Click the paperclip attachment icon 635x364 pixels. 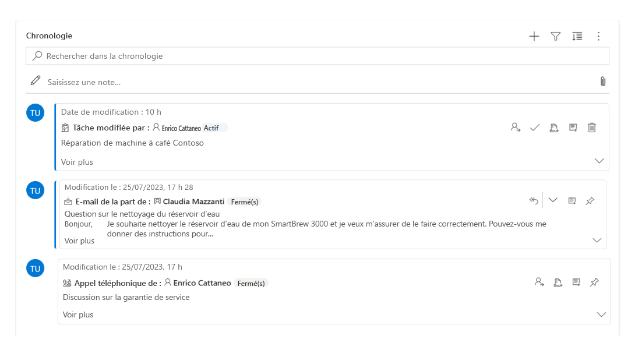602,82
